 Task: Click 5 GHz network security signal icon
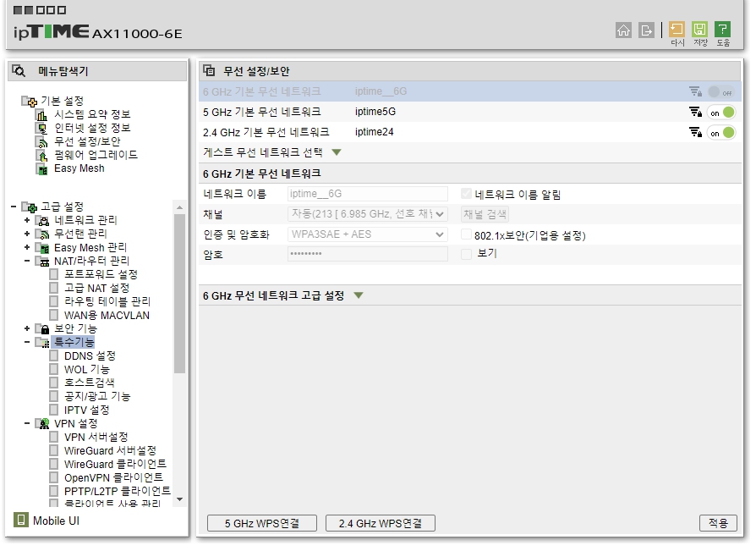pyautogui.click(x=695, y=112)
